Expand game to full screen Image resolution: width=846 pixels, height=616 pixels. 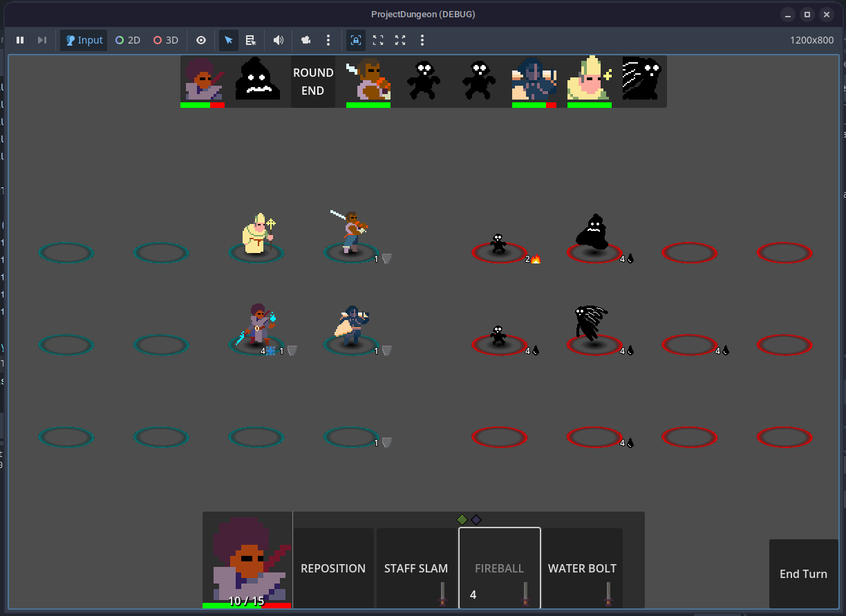pyautogui.click(x=400, y=40)
